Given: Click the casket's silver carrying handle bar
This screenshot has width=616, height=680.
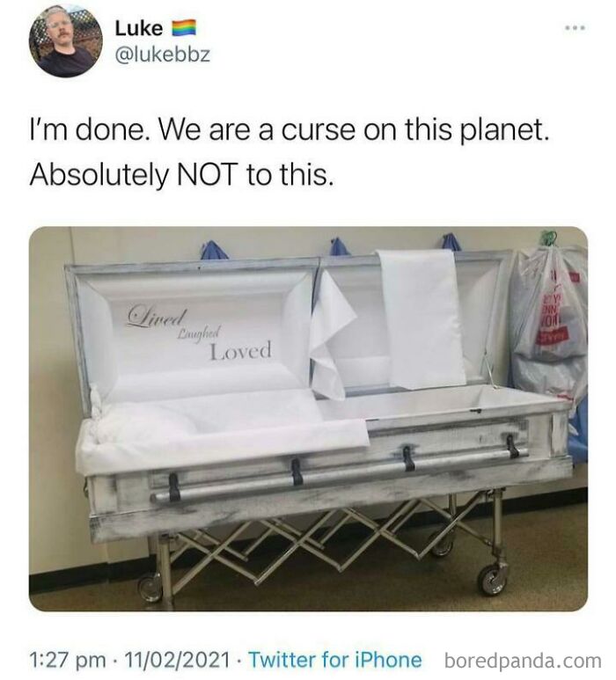Looking at the screenshot, I should 339,473.
